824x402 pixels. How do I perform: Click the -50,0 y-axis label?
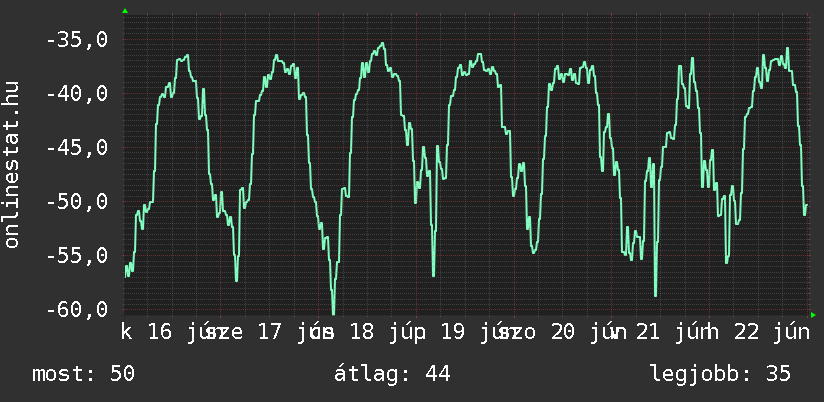77,201
